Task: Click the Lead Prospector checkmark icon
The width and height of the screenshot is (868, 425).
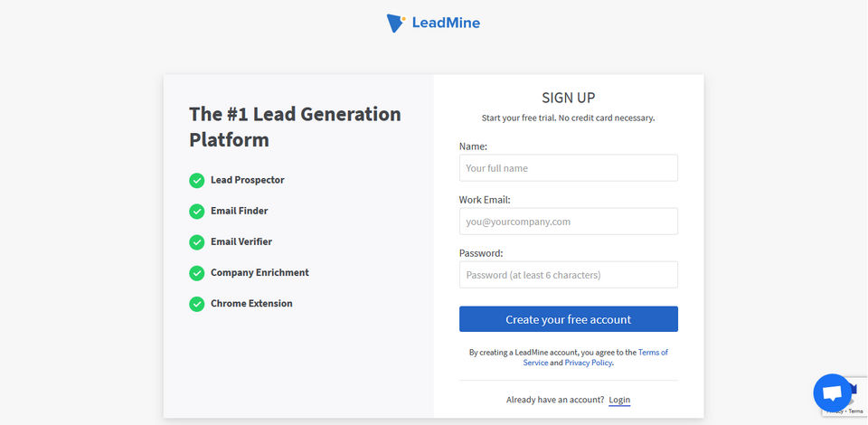Action: pyautogui.click(x=196, y=181)
